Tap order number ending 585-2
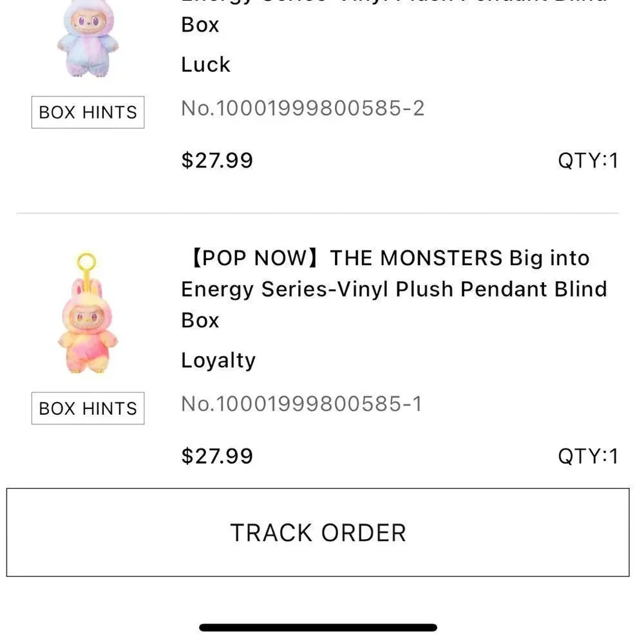644x644 pixels. [303, 108]
